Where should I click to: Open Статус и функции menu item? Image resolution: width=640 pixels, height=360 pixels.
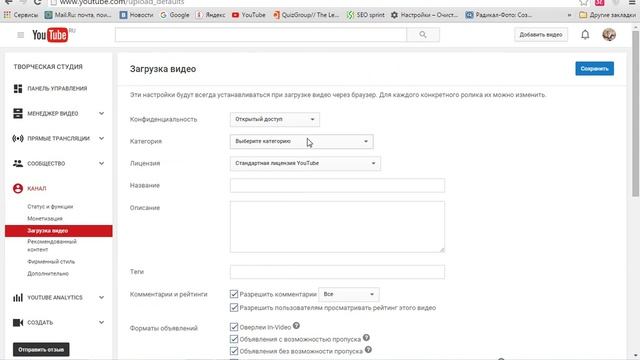click(x=50, y=207)
